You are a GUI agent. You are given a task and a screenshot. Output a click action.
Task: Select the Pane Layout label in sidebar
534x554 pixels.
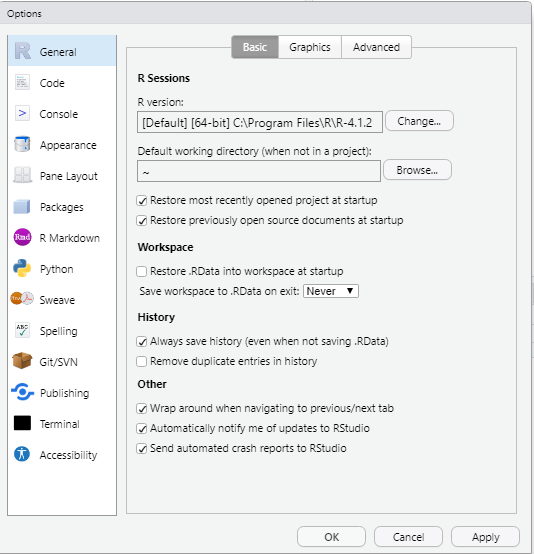69,176
